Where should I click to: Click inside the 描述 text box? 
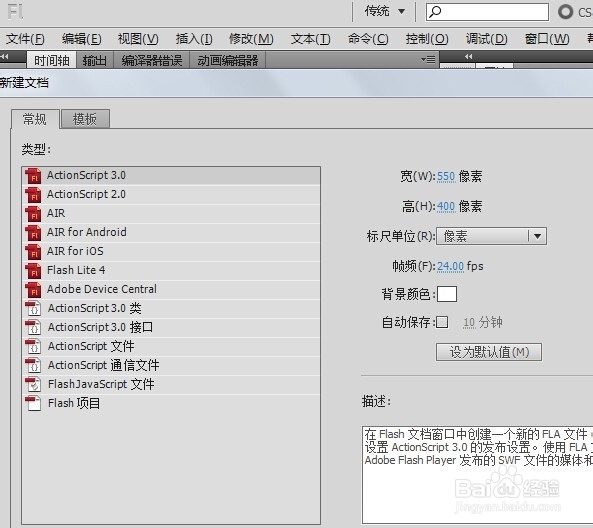(x=477, y=475)
